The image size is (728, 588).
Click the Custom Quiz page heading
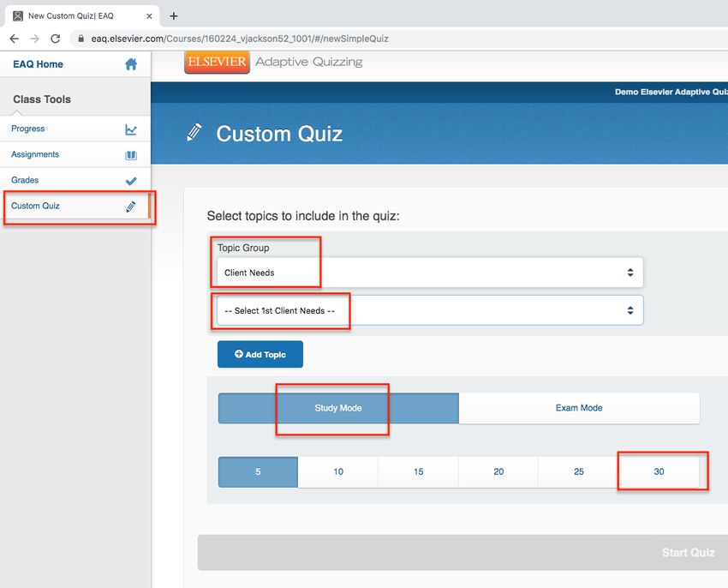pos(279,134)
